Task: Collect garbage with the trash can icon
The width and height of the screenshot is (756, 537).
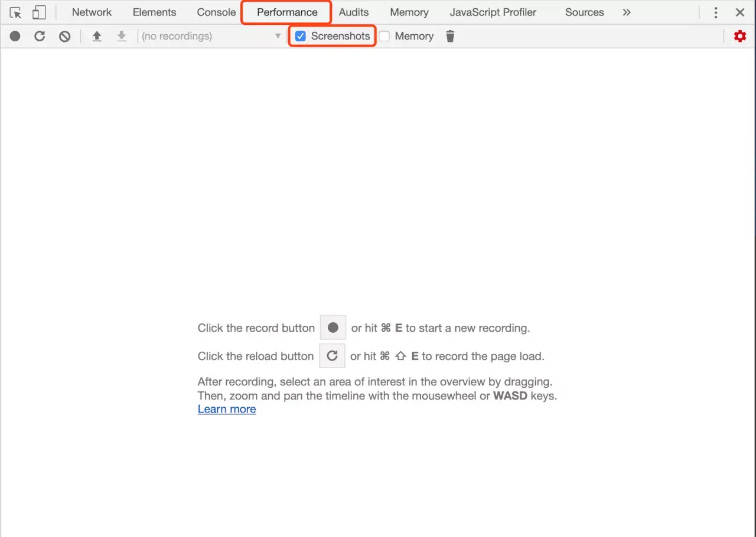Action: pyautogui.click(x=450, y=36)
